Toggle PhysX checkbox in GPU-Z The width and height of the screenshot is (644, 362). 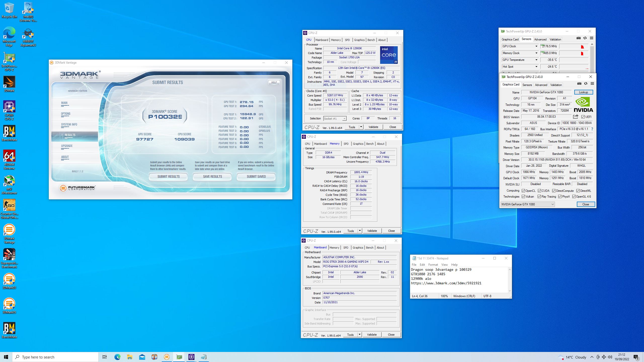tap(560, 197)
